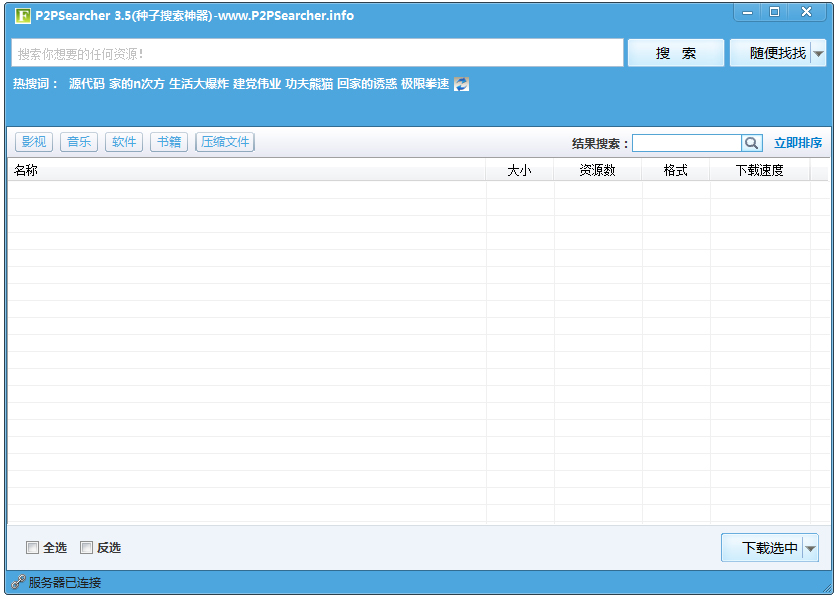
Task: Switch to the 软件 category filter
Action: point(123,141)
